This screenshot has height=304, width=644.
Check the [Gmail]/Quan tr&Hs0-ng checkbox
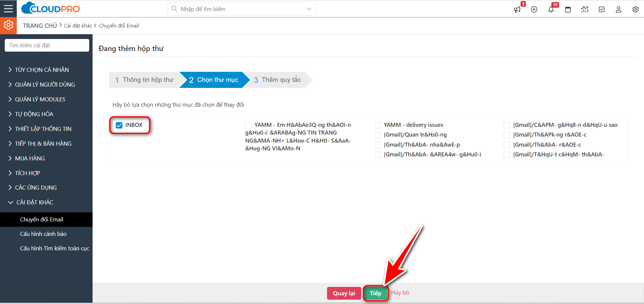[377, 135]
